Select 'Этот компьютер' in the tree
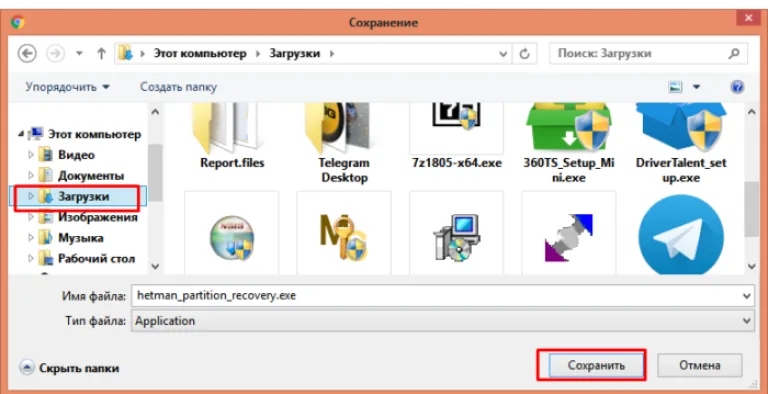The height and width of the screenshot is (394, 768). pos(95,134)
